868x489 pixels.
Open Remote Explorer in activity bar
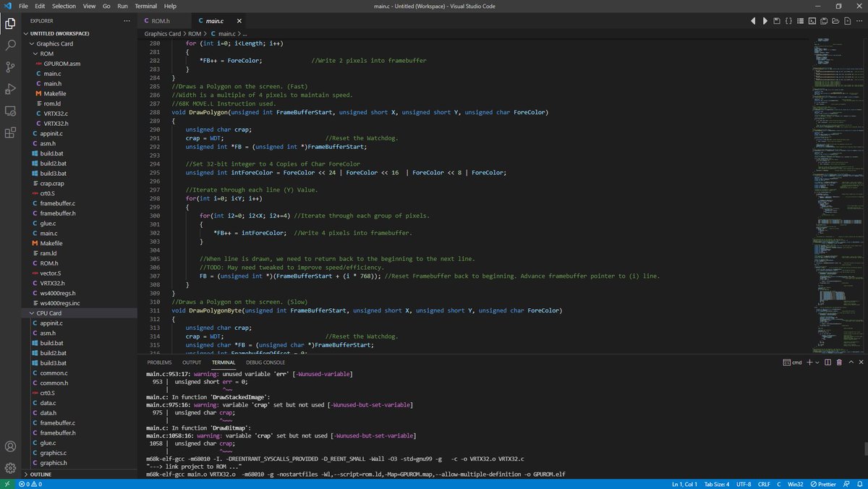point(10,111)
